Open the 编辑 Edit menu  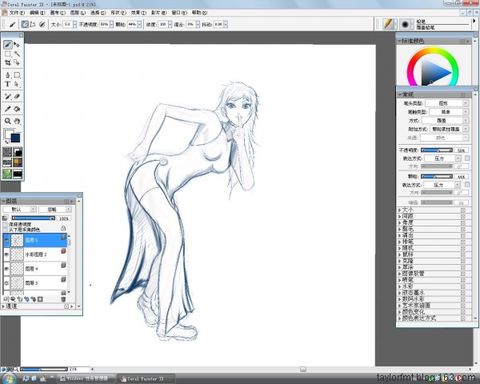tap(37, 12)
